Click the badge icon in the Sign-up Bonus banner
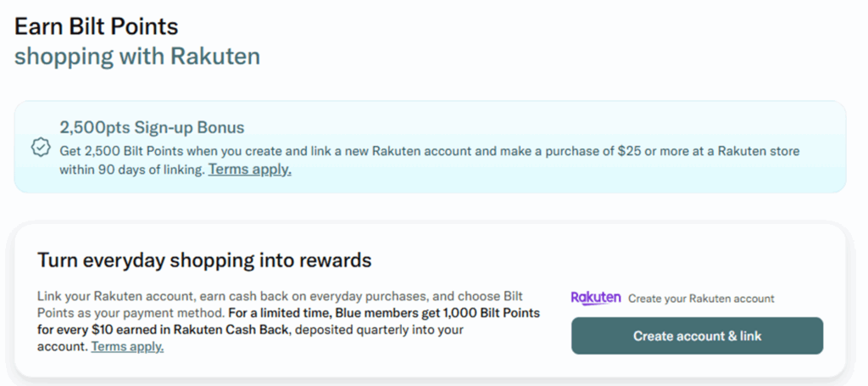Screen dimensions: 868x386 coord(41,148)
